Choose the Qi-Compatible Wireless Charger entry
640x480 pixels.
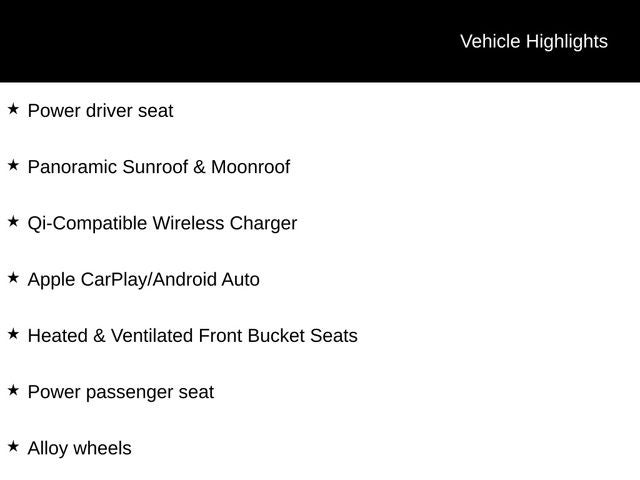coord(162,224)
